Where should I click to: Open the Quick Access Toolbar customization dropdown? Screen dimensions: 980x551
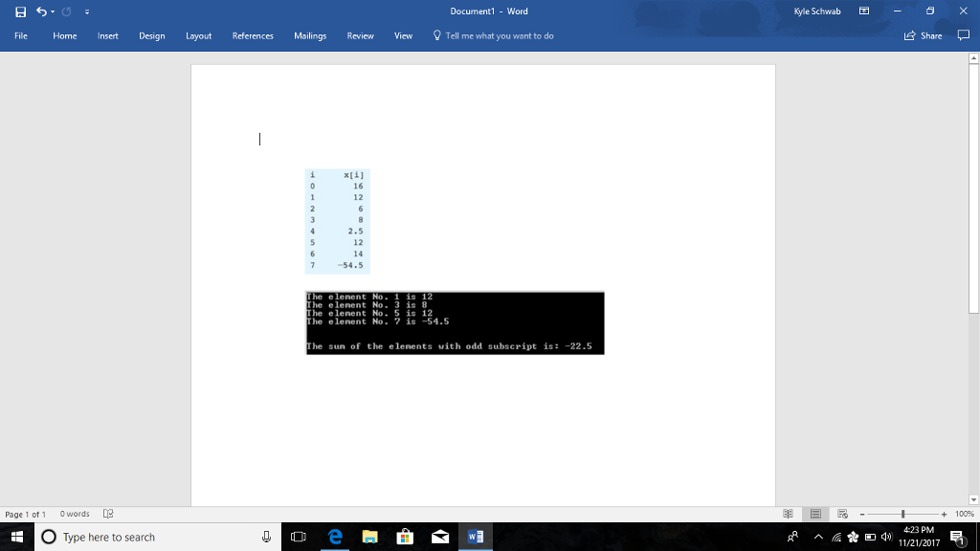87,11
